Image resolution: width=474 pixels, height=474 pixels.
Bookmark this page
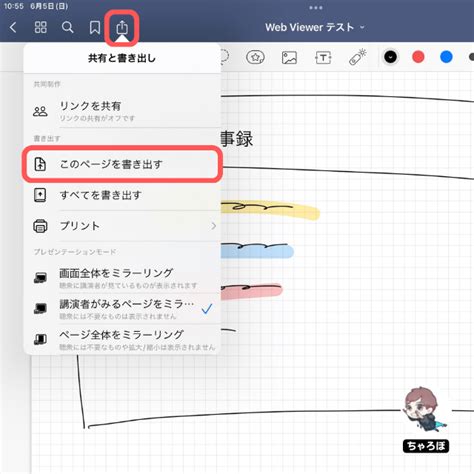[95, 27]
